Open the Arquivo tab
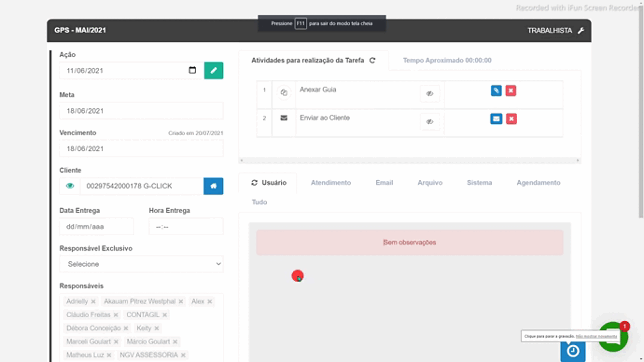The width and height of the screenshot is (644, 362). [x=430, y=183]
